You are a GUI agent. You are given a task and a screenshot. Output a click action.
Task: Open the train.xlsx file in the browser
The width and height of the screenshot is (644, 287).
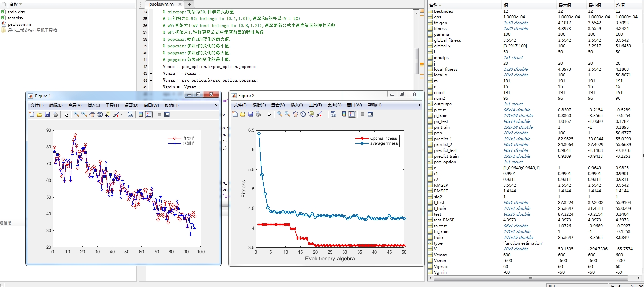[16, 12]
